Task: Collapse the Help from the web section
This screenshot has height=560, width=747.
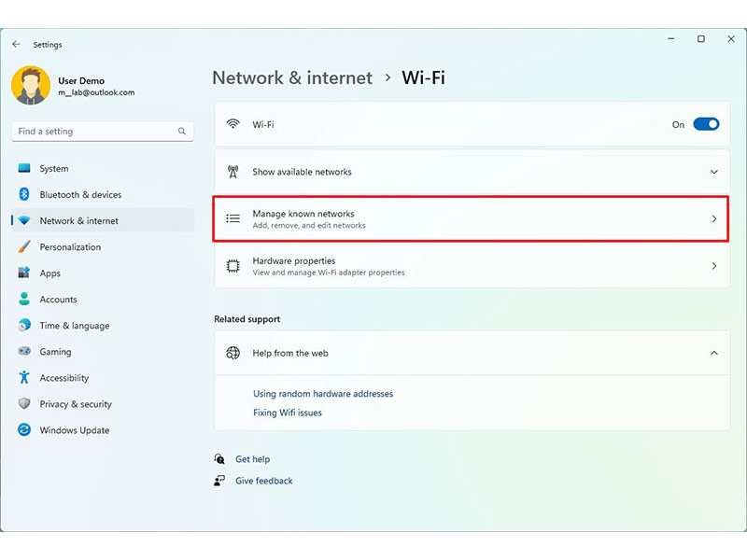Action: click(x=714, y=353)
